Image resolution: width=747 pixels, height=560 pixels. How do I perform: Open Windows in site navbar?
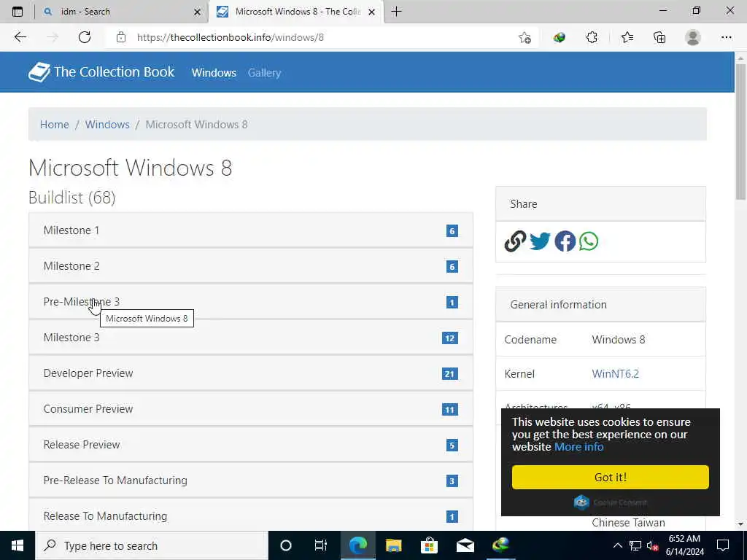pyautogui.click(x=214, y=73)
